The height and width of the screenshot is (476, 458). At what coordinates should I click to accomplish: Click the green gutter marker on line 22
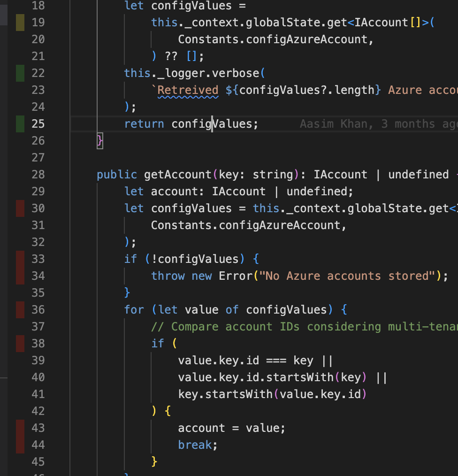tap(20, 73)
